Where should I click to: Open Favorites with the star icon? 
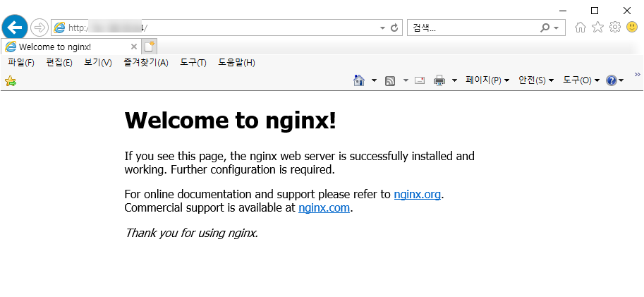click(597, 27)
